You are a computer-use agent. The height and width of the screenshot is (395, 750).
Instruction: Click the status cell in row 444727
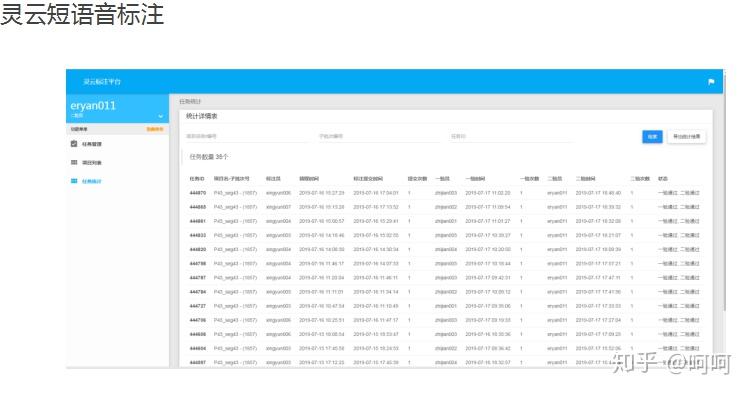click(x=678, y=306)
